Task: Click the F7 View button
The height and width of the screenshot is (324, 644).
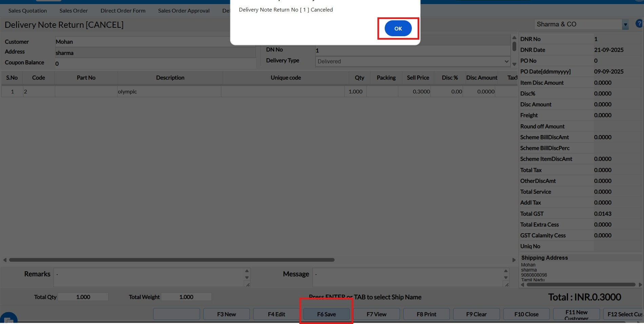Action: (x=377, y=314)
